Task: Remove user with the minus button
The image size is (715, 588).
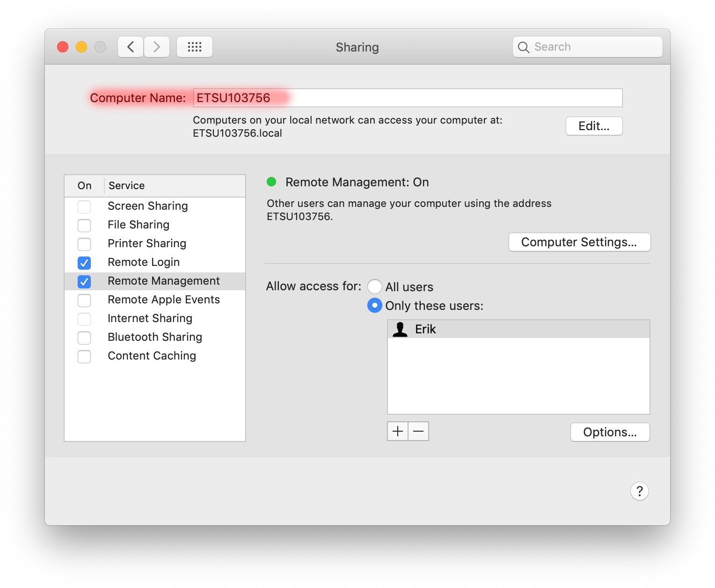Action: (418, 431)
